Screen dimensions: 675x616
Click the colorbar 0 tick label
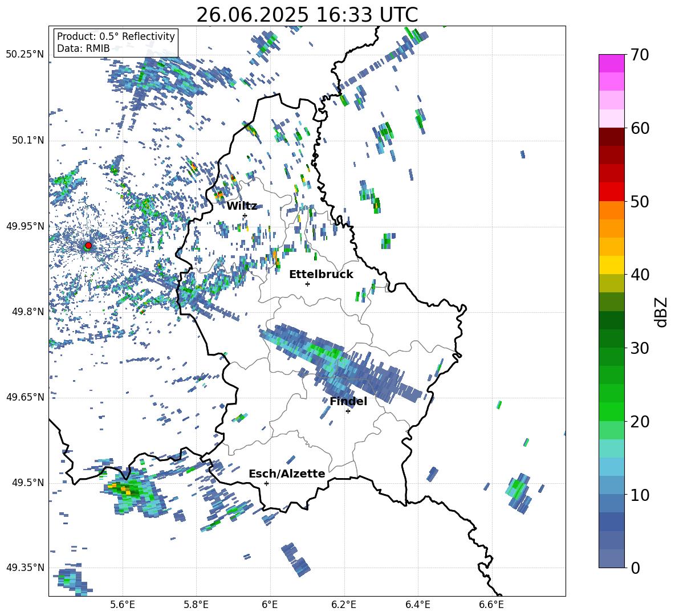pyautogui.click(x=635, y=568)
